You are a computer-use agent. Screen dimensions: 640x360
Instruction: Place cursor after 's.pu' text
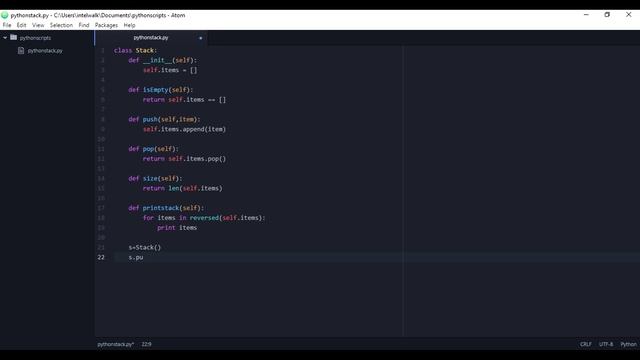pyautogui.click(x=143, y=257)
